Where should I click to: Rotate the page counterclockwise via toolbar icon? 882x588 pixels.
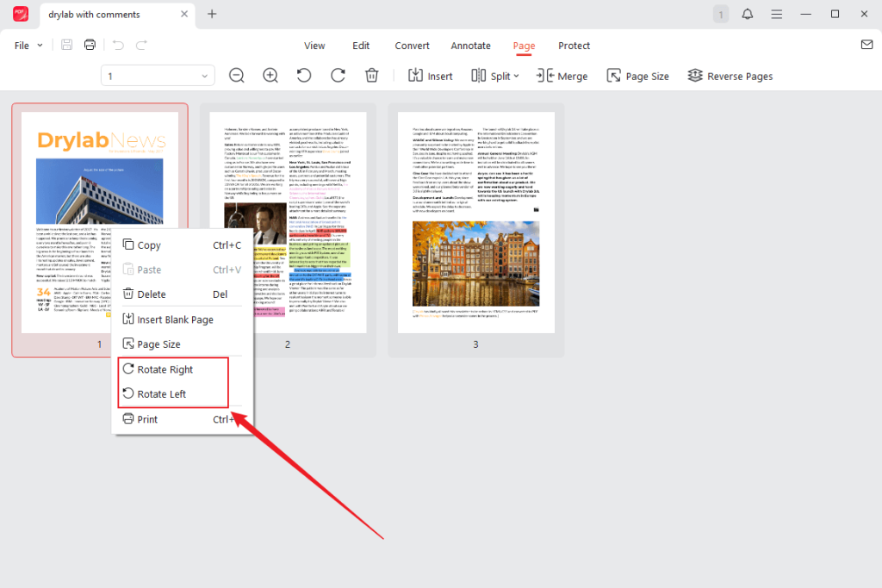point(303,76)
